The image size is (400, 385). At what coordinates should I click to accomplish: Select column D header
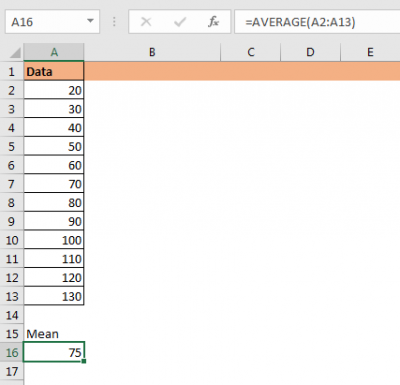tap(310, 52)
